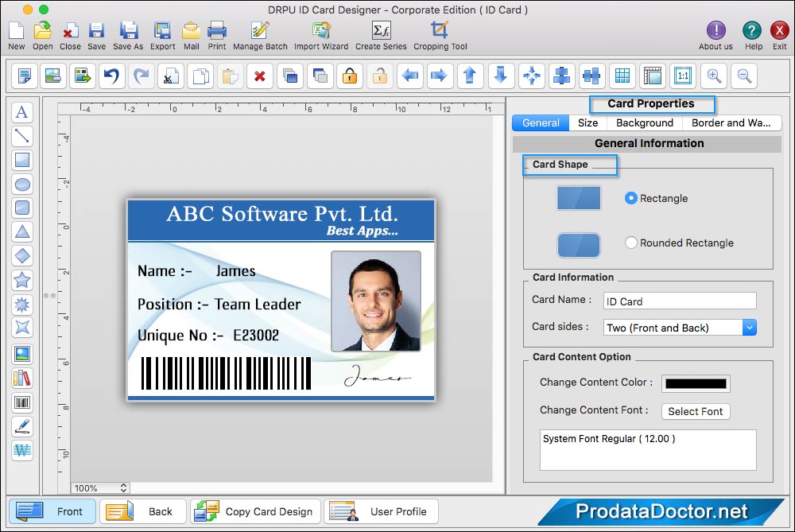Show the Front side of card
795x532 pixels.
52,511
